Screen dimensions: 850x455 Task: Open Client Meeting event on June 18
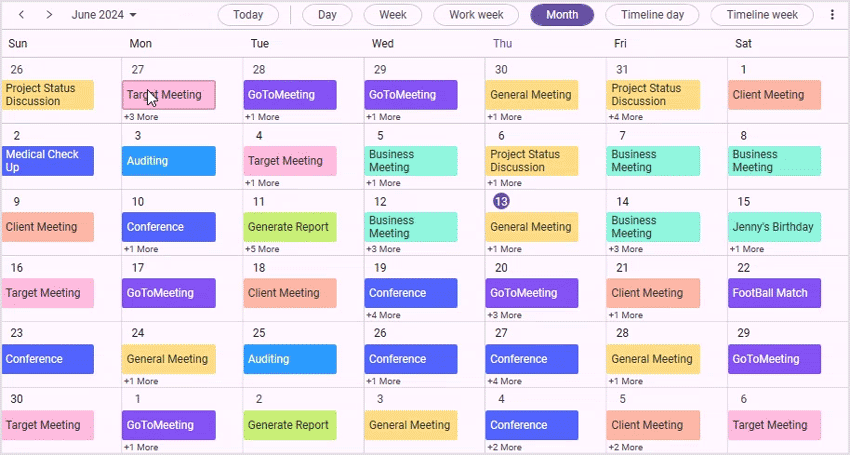[x=290, y=293]
